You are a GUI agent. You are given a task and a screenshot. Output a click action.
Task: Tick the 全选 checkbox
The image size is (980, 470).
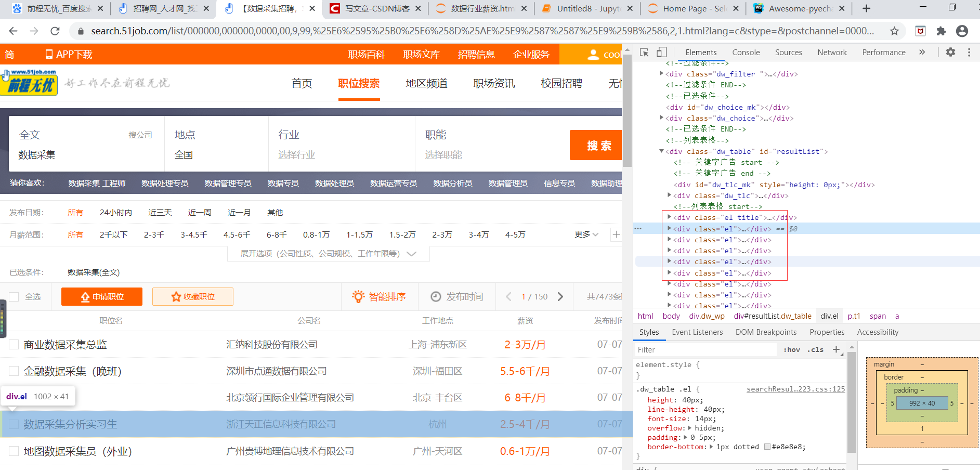pos(14,296)
